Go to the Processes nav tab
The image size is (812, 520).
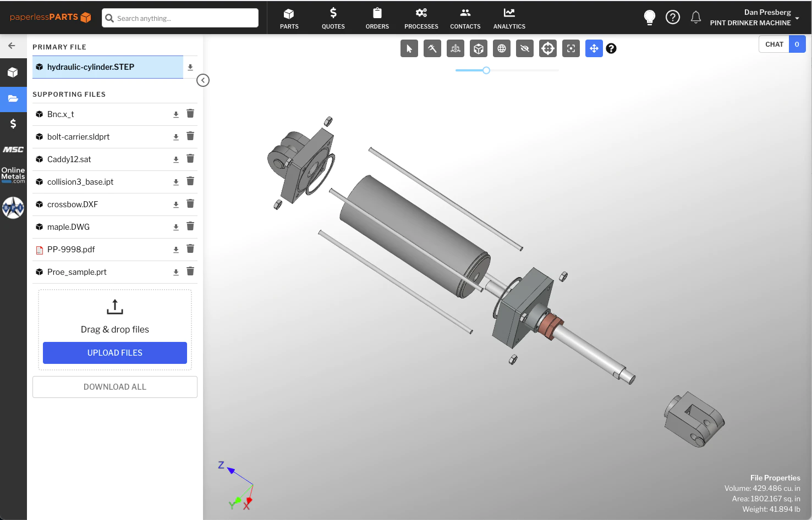tap(421, 18)
